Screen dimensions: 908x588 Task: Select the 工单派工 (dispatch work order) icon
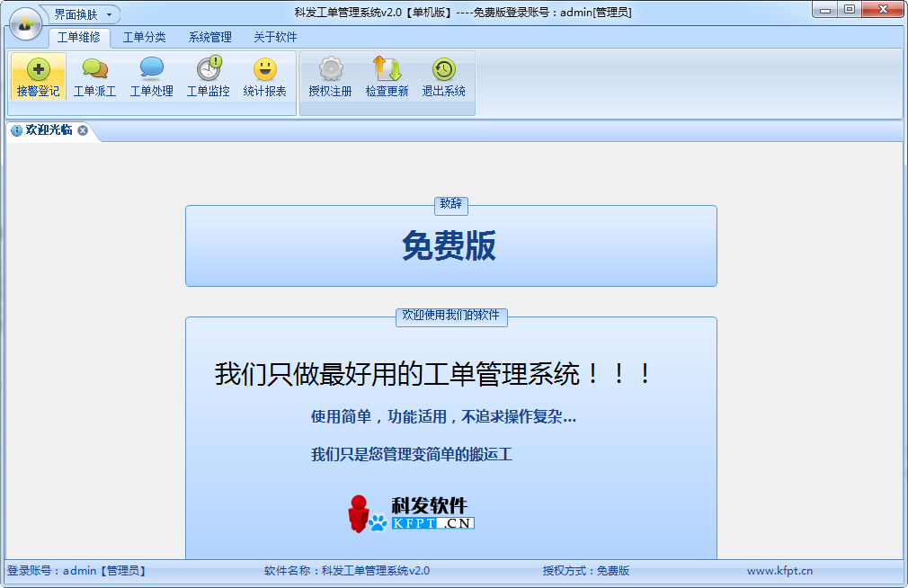[x=93, y=76]
